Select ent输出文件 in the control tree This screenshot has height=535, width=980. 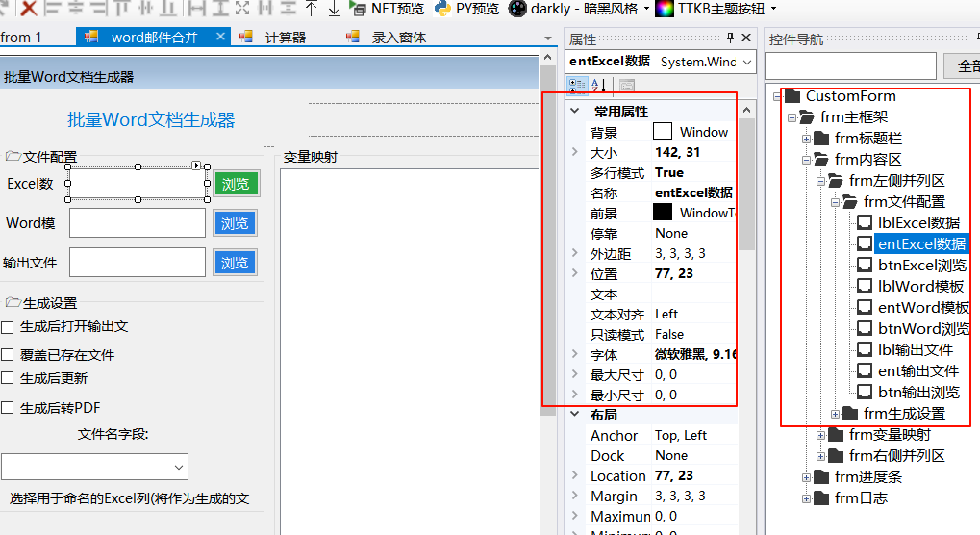(x=918, y=371)
